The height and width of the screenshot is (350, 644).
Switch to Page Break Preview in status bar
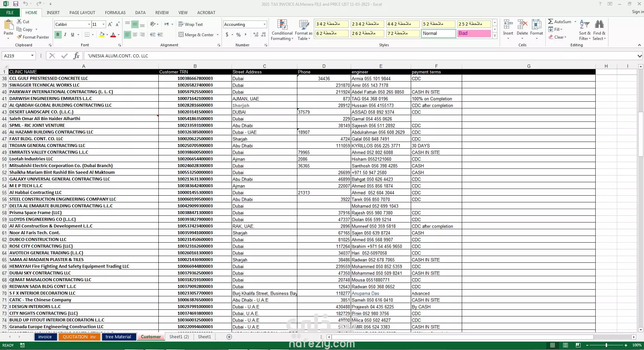click(578, 345)
